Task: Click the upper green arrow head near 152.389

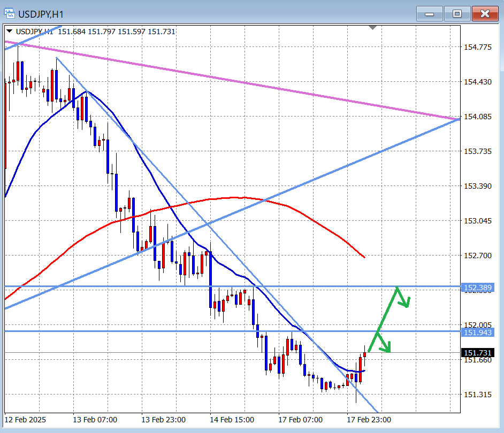Action: 407,305
